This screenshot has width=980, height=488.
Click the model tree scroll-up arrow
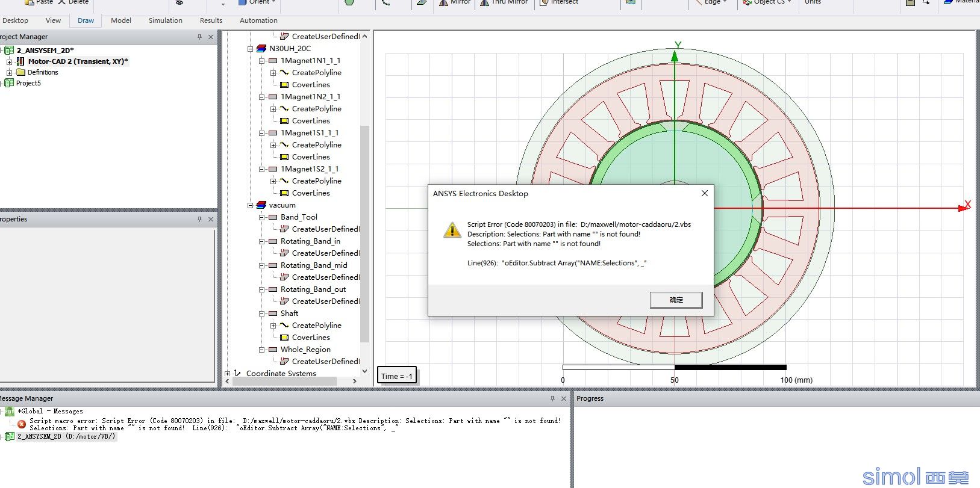tap(364, 36)
